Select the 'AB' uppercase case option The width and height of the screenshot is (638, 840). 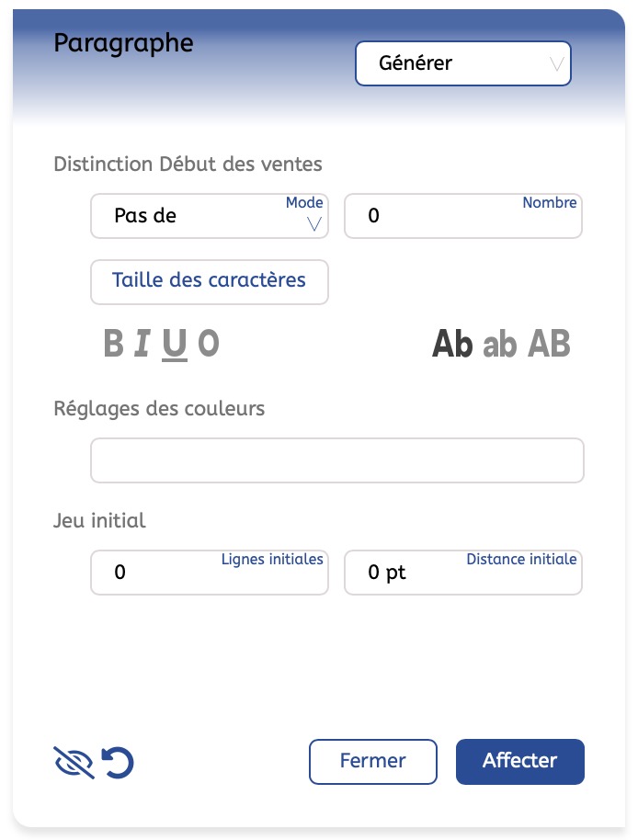pos(549,344)
